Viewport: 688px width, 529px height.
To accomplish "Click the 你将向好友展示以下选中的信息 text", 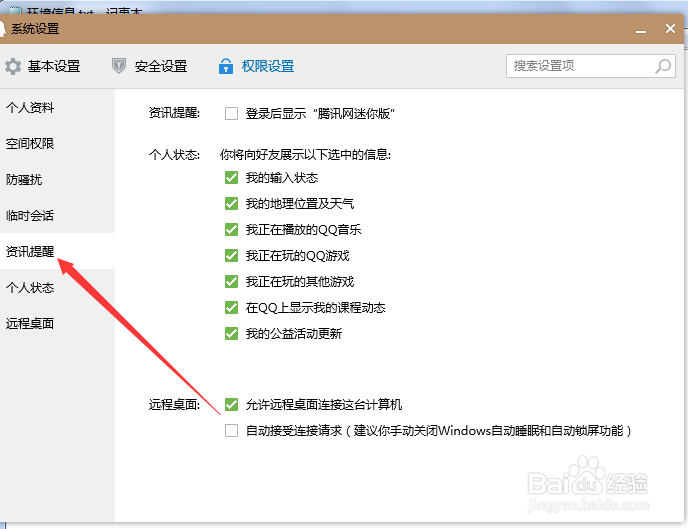I will click(x=305, y=154).
